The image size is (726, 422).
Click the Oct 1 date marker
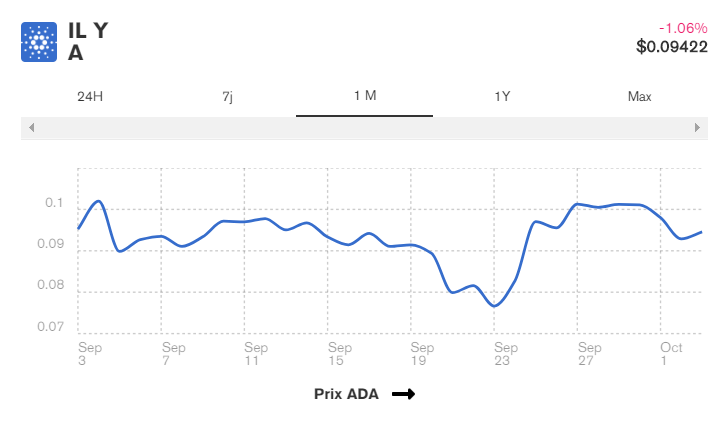pyautogui.click(x=670, y=354)
